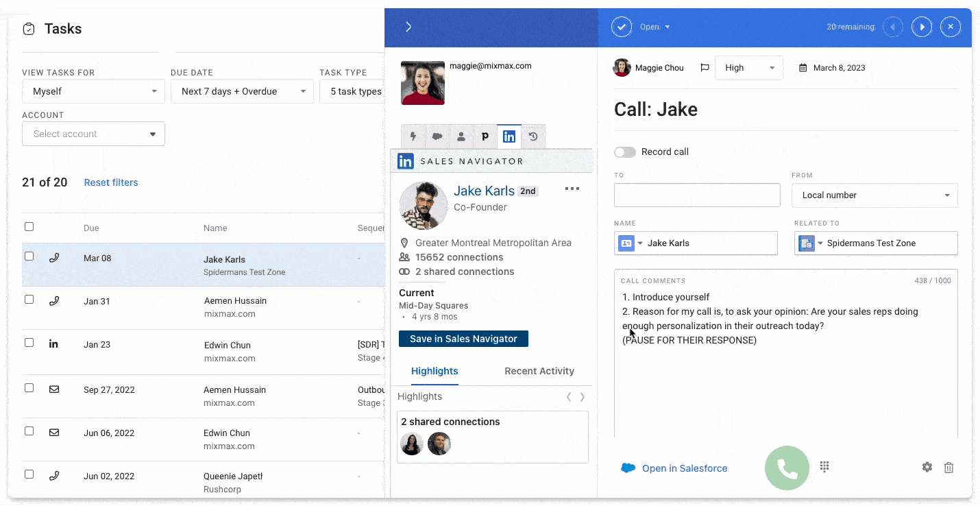Select all tasks with the header checkbox
The width and height of the screenshot is (980, 506).
click(29, 226)
